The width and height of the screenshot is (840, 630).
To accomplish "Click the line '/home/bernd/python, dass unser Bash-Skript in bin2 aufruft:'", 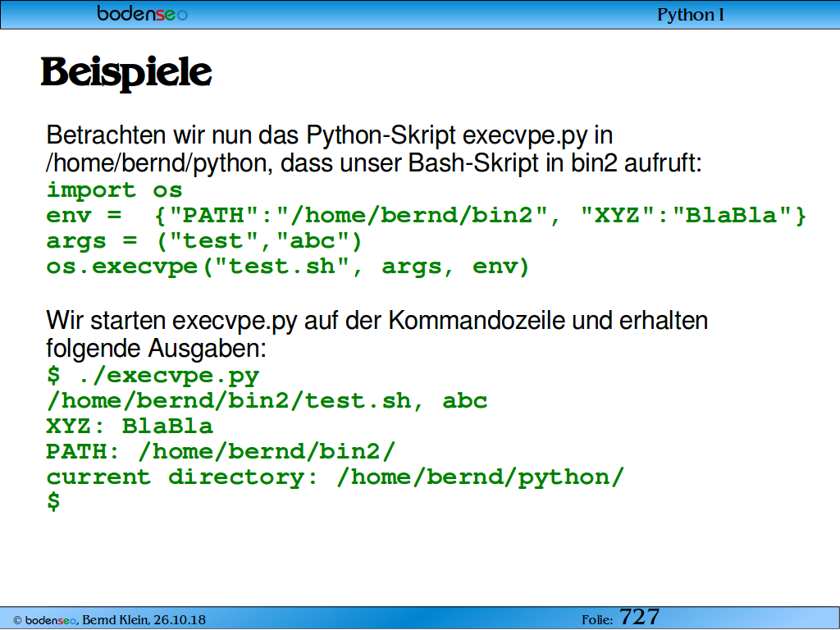I will (374, 163).
